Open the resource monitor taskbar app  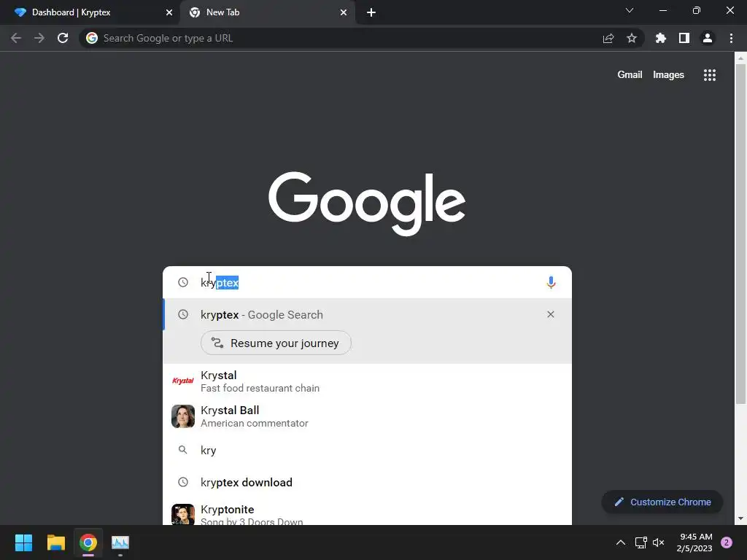click(120, 542)
